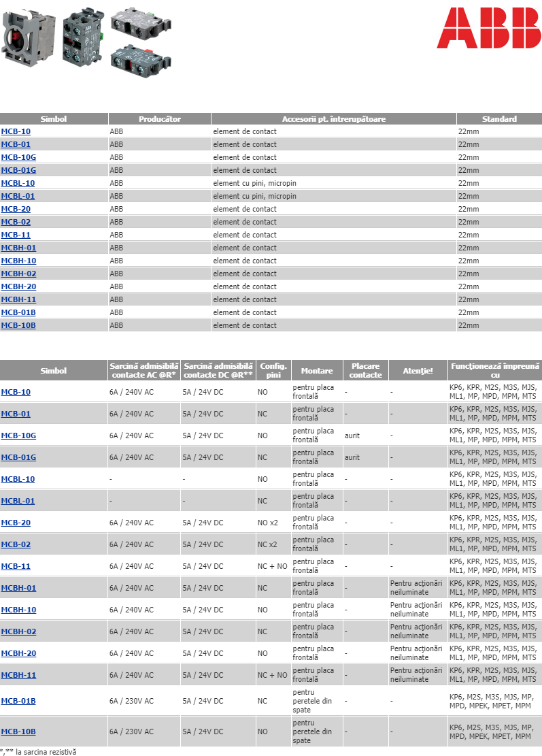Open MCB-01B link in the Montare specifications table
Screen dimensions: 542x756
click(18, 701)
